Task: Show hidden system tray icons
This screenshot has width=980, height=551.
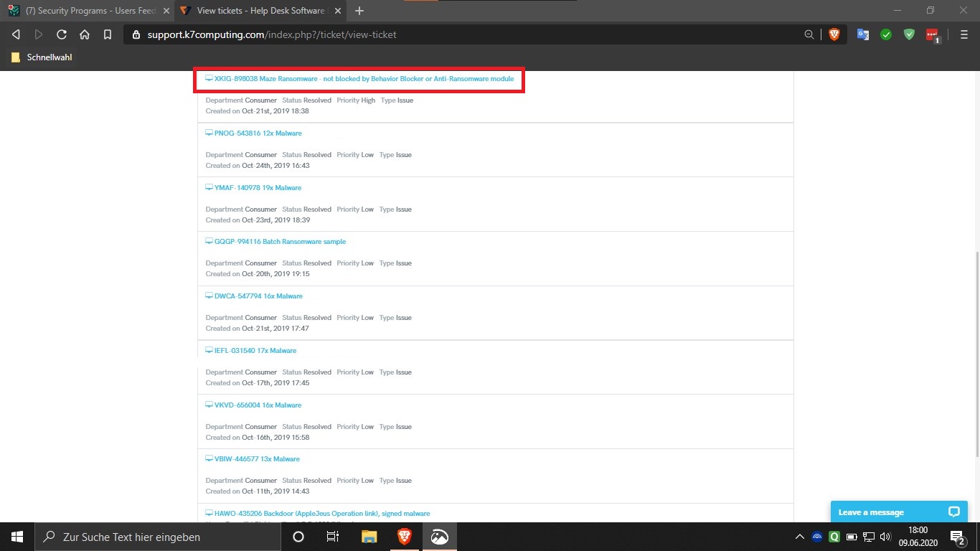Action: (800, 537)
